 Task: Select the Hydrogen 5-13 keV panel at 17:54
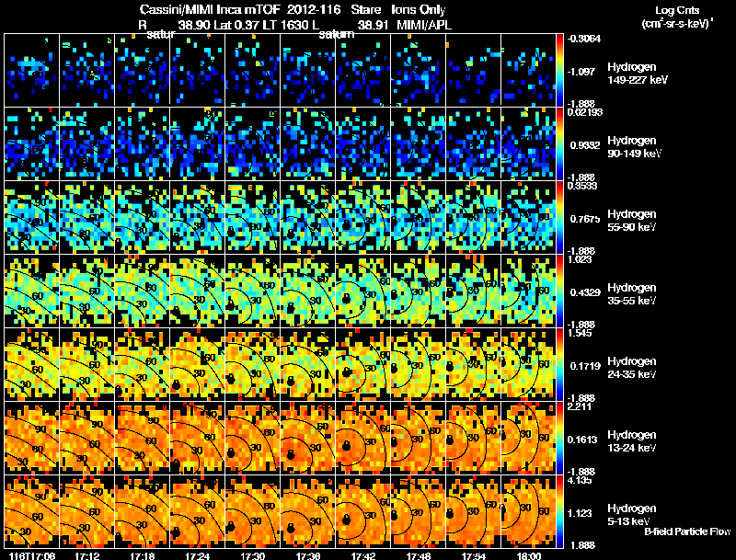473,511
